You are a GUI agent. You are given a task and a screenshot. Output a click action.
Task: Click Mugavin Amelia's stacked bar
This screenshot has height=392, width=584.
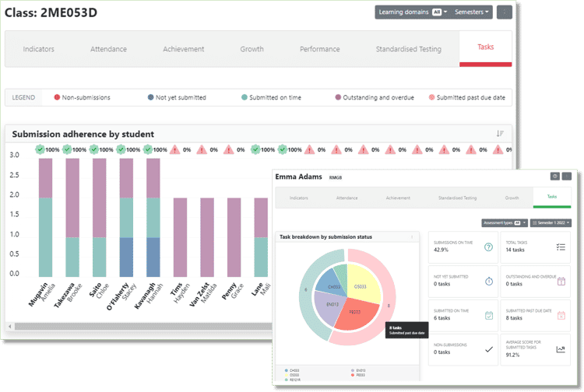pyautogui.click(x=45, y=218)
